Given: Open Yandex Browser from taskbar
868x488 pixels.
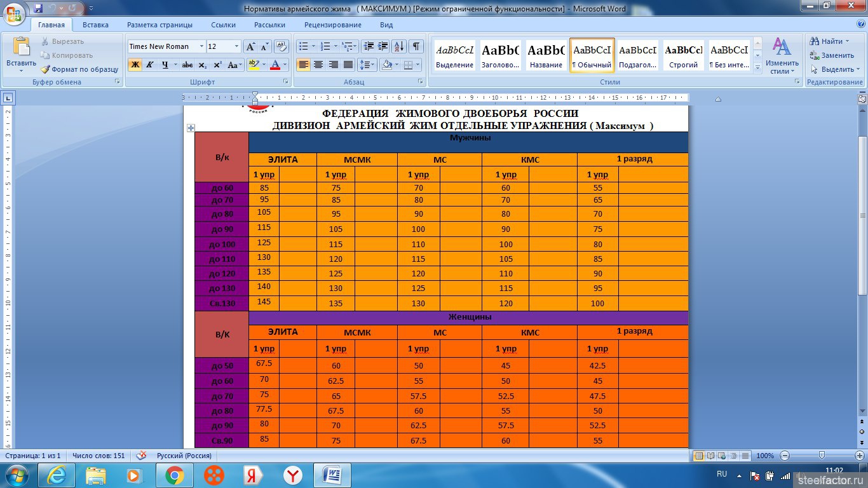Looking at the screenshot, I should [293, 475].
